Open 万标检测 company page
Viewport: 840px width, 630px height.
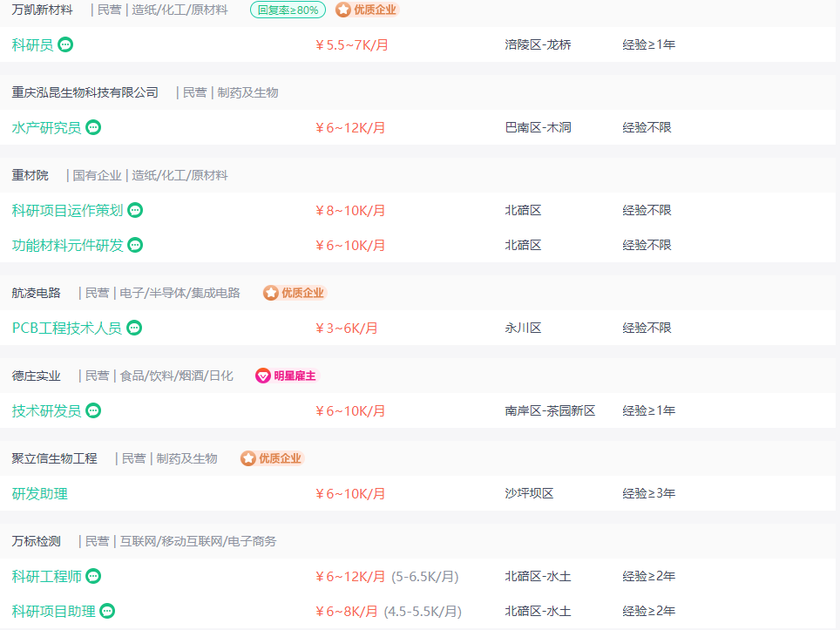(37, 541)
